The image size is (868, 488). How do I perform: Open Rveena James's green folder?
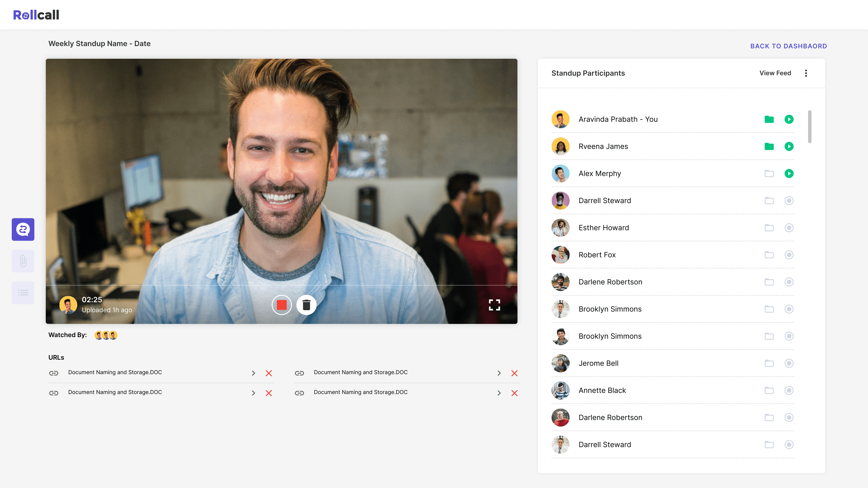[x=769, y=146]
